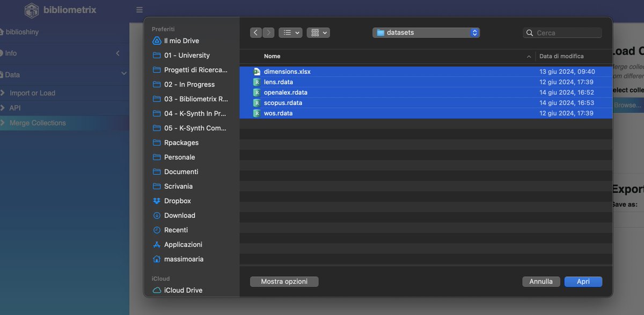Click the Info chevron arrow
This screenshot has height=315, width=644.
(118, 53)
